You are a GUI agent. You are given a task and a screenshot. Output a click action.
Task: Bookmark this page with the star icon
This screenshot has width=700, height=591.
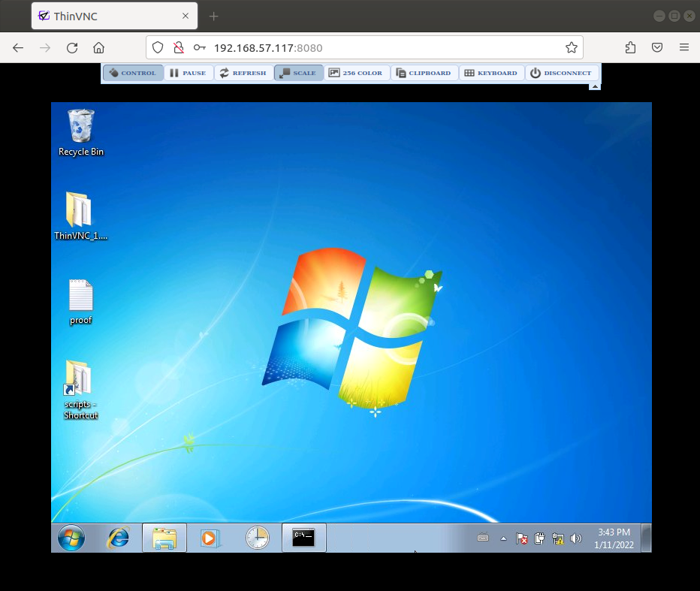point(572,48)
